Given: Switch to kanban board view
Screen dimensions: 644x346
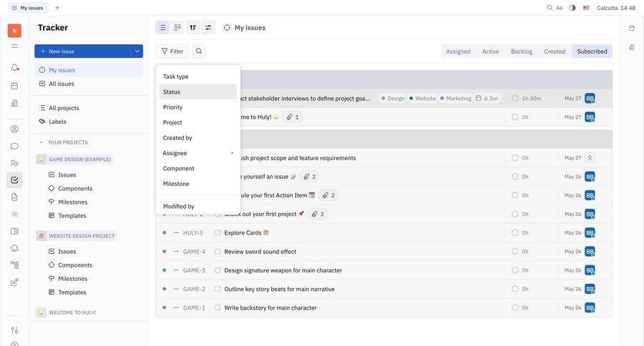Looking at the screenshot, I should point(177,27).
